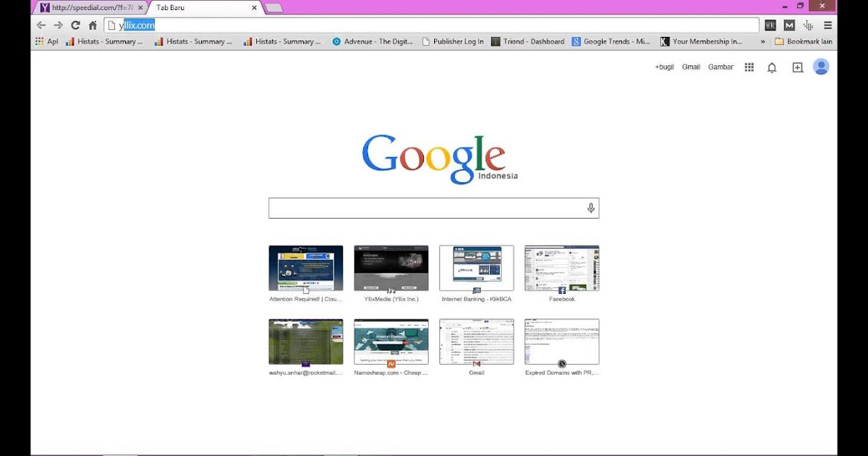Screen dimensions: 868x456
Task: Open the Google account avatar
Action: point(821,67)
